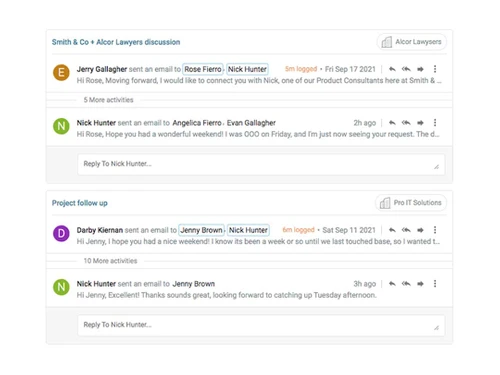
Task: Open more options for the 3h ago email
Action: tap(435, 284)
